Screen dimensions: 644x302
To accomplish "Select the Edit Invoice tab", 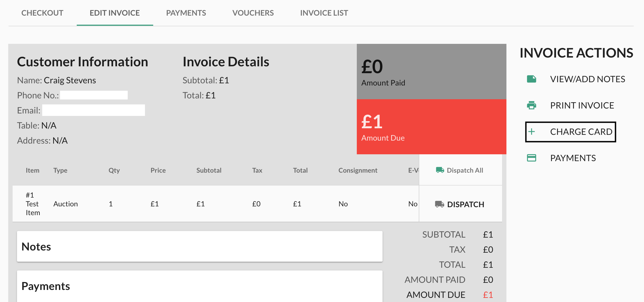I will 115,13.
